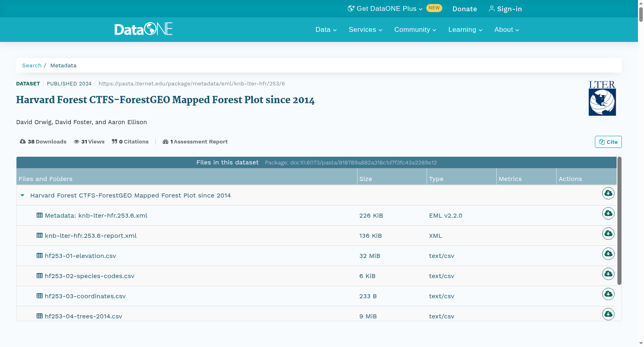Screen dimensions: 644x347
Task: Download hf253-04-trees-2014.csv file
Action: coord(608,314)
